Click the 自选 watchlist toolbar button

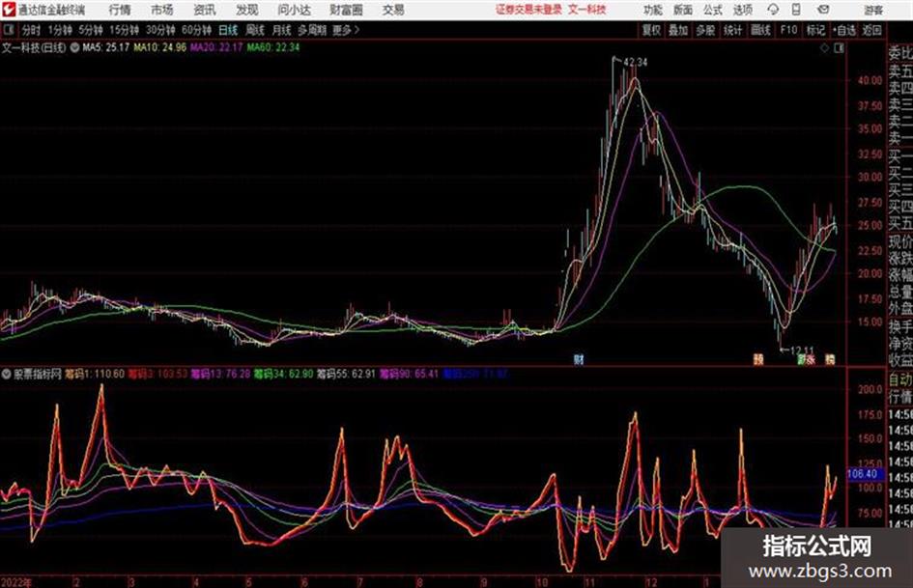click(844, 30)
